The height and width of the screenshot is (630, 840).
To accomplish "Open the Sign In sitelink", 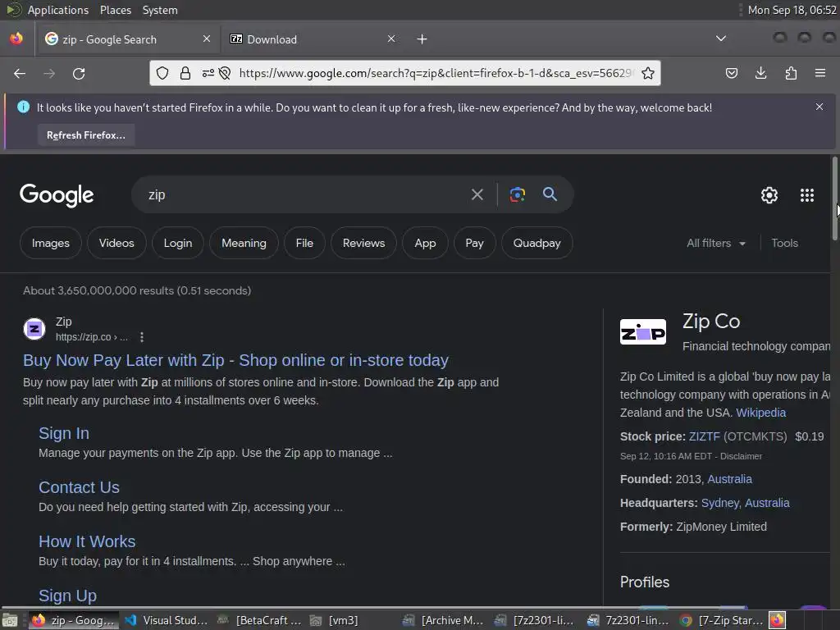I will (64, 433).
